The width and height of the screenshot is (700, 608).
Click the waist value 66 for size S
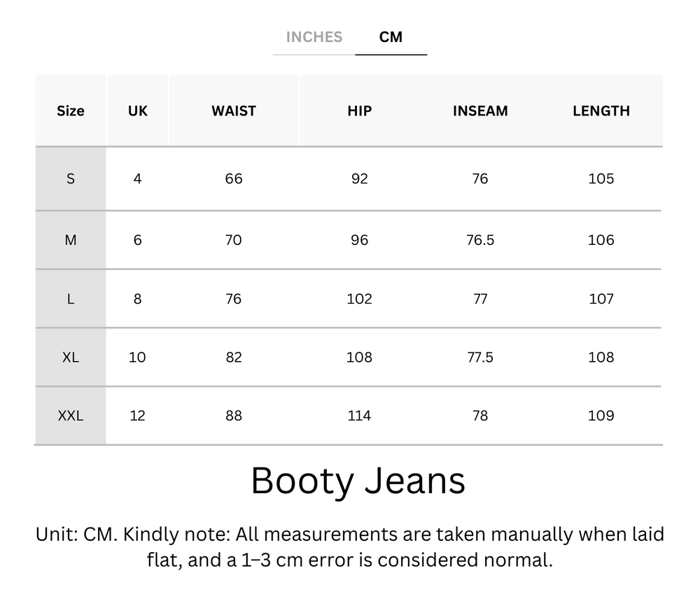234,178
